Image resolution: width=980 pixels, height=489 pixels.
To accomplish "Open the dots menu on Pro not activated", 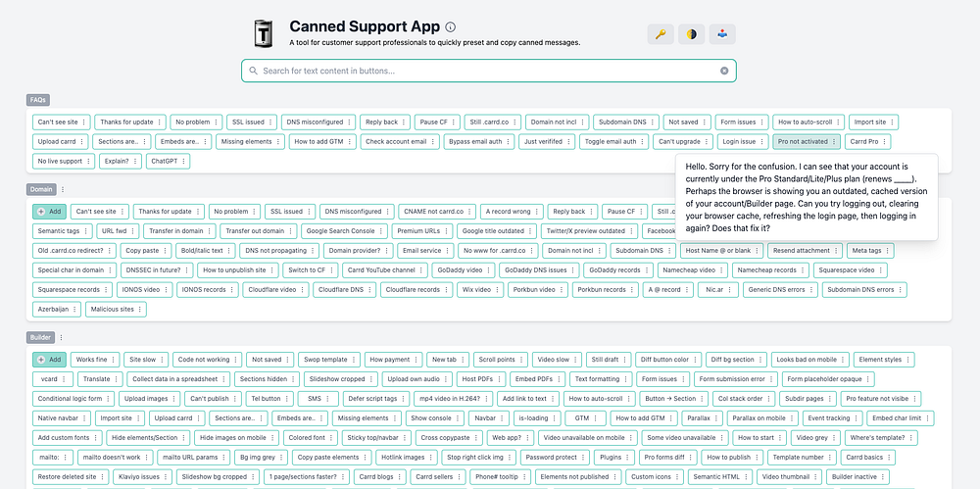I will click(834, 142).
